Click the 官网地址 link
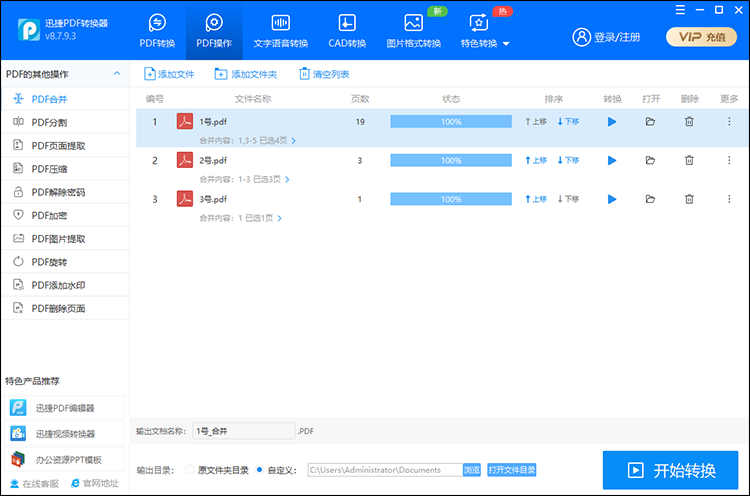 (95, 484)
